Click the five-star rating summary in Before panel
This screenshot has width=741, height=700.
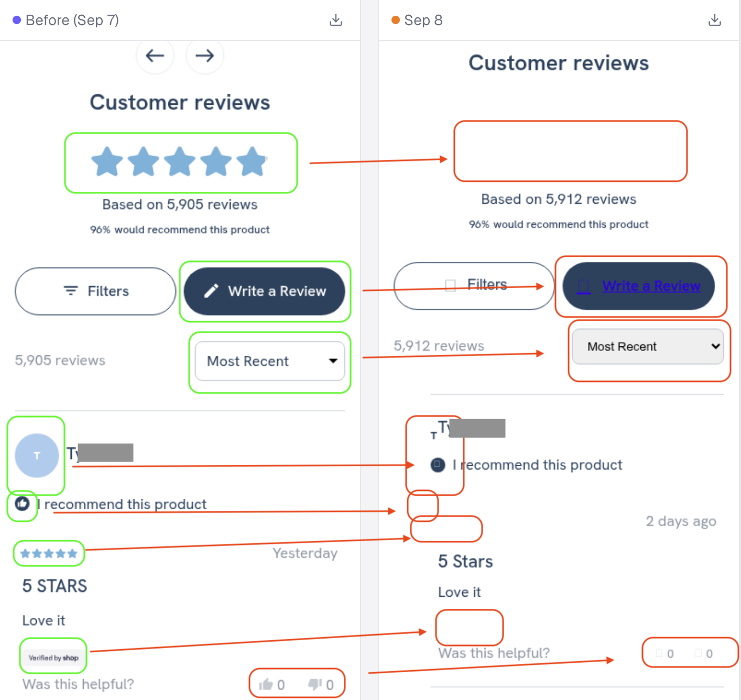179,161
